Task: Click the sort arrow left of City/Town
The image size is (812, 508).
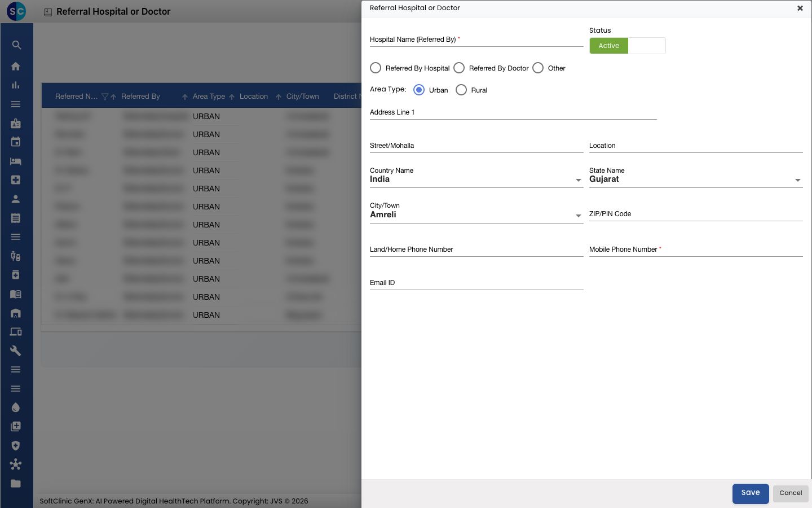Action: (279, 97)
